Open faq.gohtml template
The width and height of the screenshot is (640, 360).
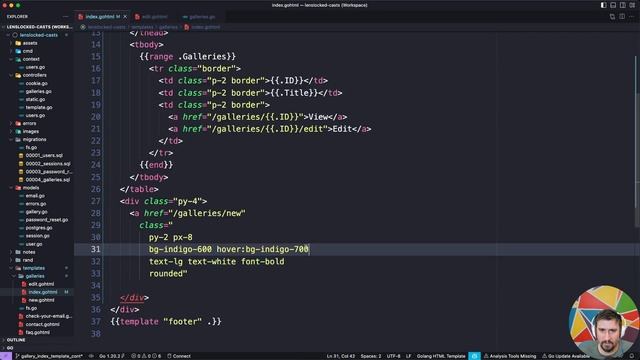38,332
